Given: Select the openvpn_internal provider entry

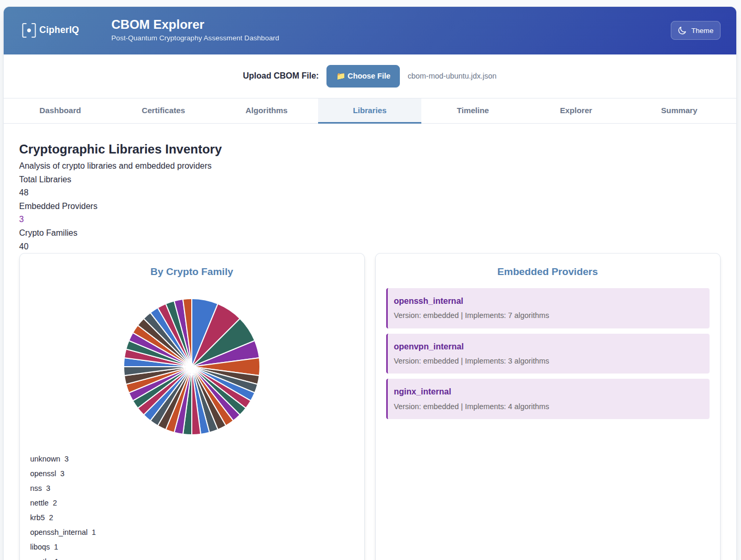Looking at the screenshot, I should (x=548, y=354).
